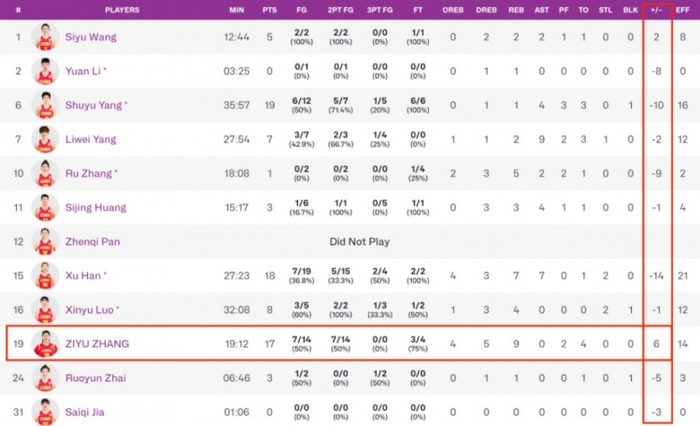Sort by the EFF column header

[682, 10]
